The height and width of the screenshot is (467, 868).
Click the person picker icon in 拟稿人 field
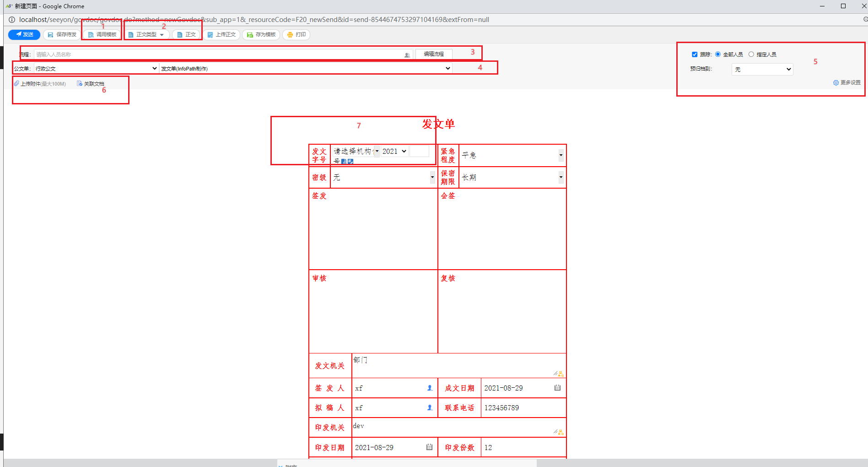430,407
